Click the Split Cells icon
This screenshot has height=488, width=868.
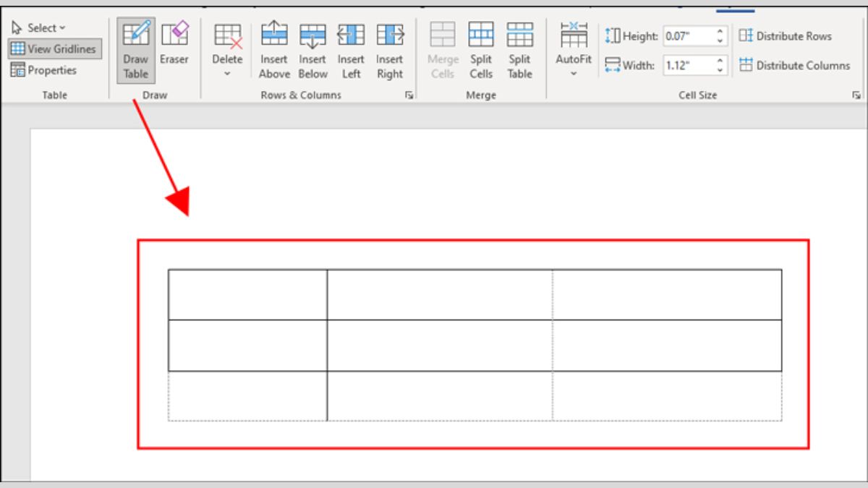(480, 50)
